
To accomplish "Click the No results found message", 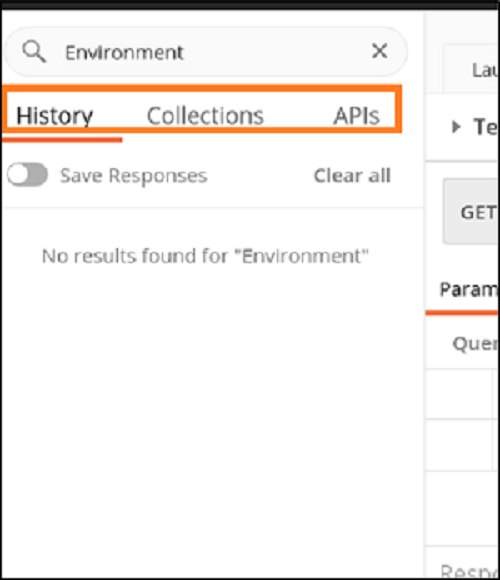I will click(206, 256).
